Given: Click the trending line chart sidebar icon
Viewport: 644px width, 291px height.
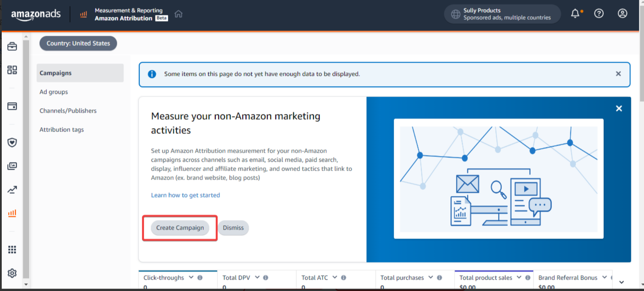Looking at the screenshot, I should 12,190.
